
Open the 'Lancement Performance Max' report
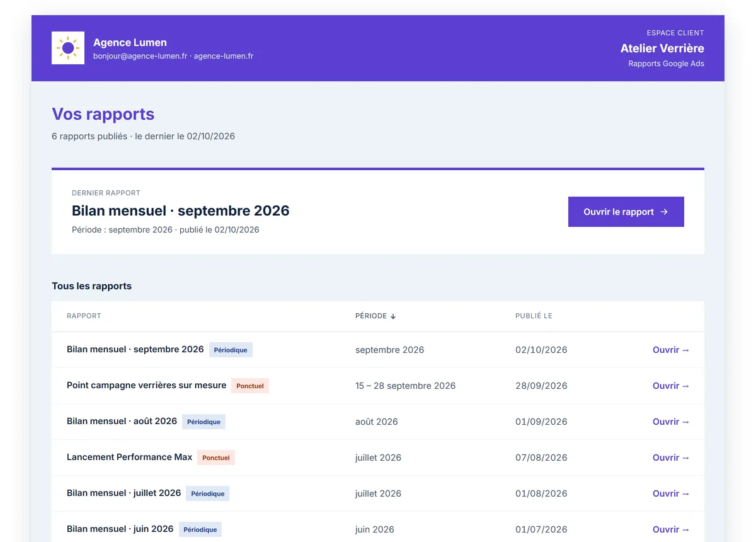(671, 458)
